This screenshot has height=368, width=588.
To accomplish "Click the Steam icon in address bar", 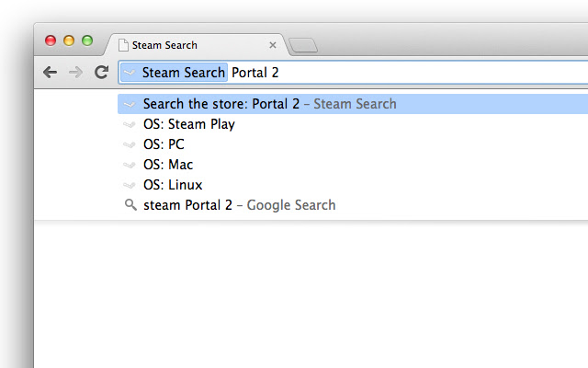I will click(130, 73).
